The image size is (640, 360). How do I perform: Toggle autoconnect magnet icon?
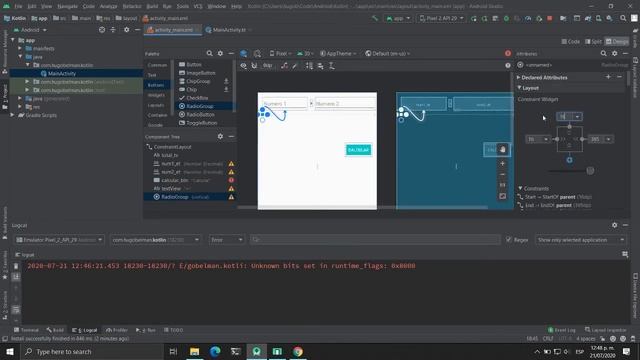tap(254, 66)
